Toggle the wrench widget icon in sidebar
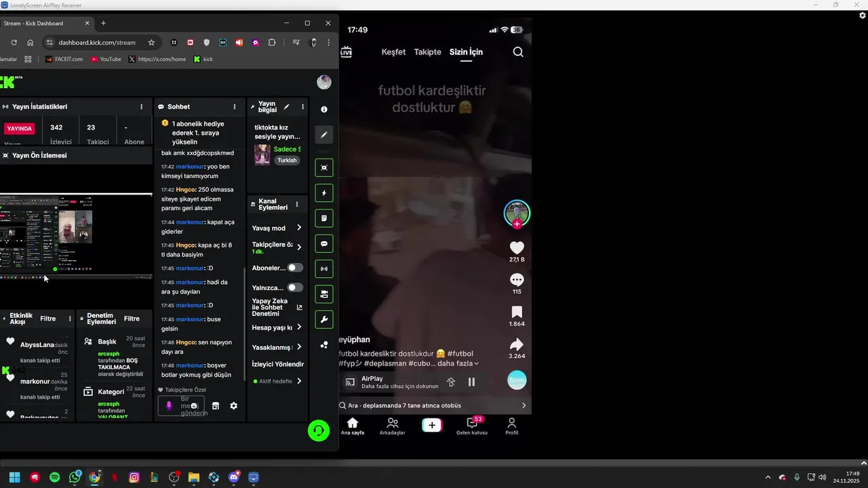This screenshot has height=488, width=868. tap(324, 320)
